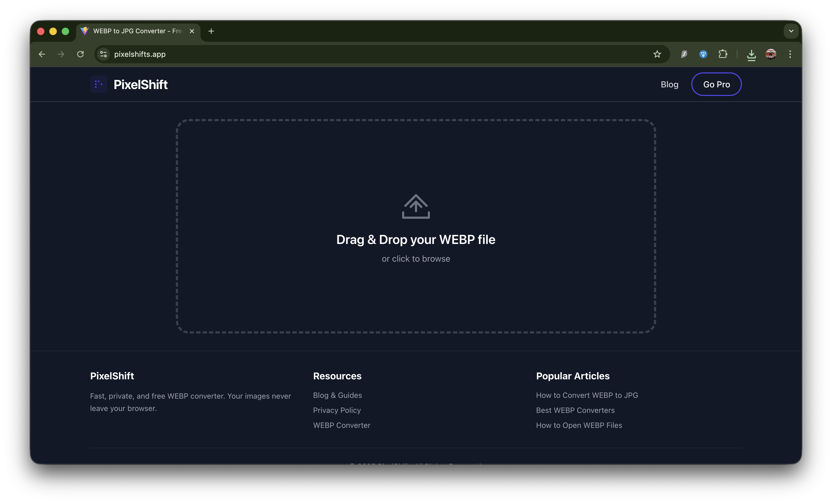Screen dimensions: 832x504
Task: Open the Blog & Guides footer link
Action: [337, 395]
